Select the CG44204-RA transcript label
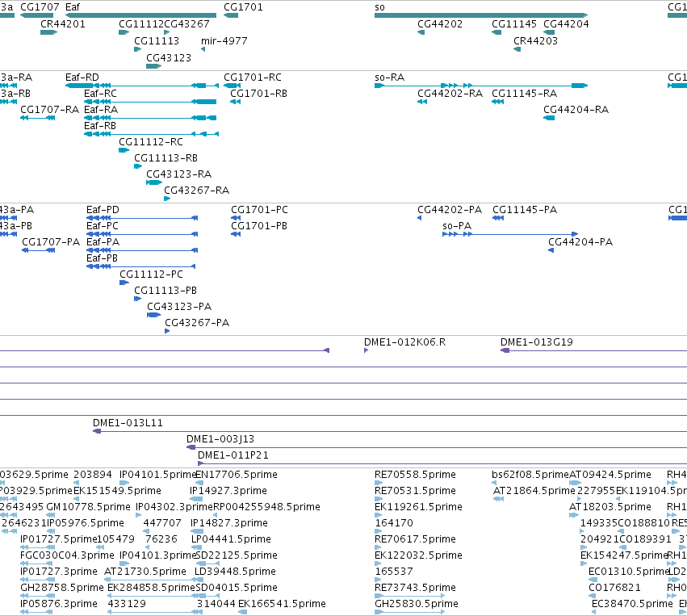The image size is (687, 616). pyautogui.click(x=576, y=110)
